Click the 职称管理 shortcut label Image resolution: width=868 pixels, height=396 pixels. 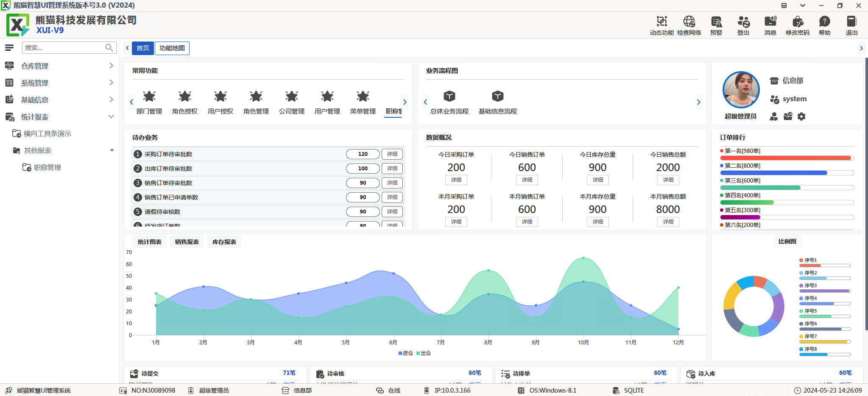pos(394,111)
